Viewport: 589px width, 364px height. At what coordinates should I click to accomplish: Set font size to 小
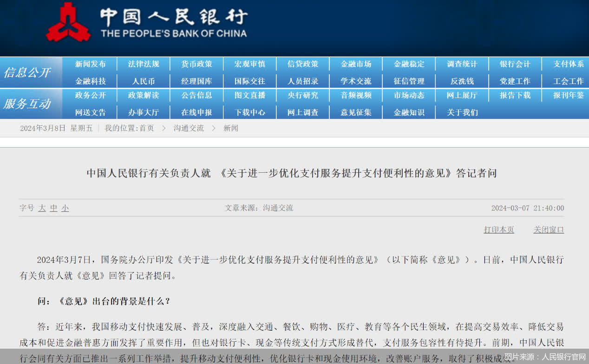65,208
